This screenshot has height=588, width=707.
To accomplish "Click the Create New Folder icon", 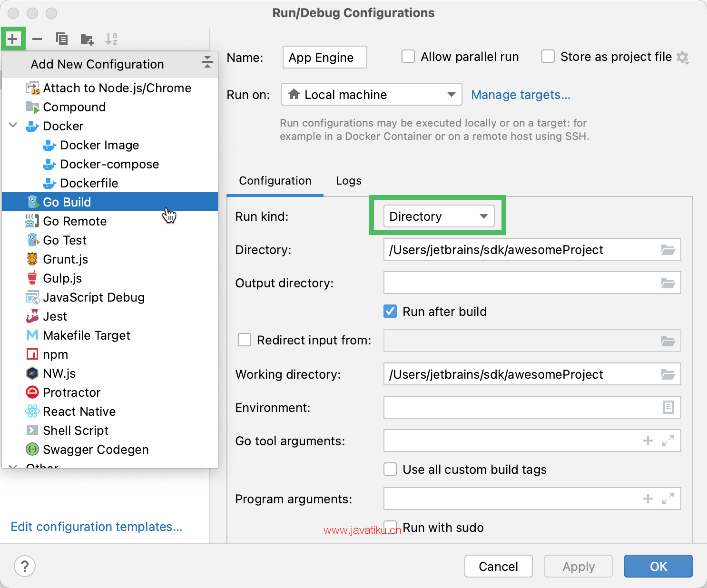I will (87, 39).
